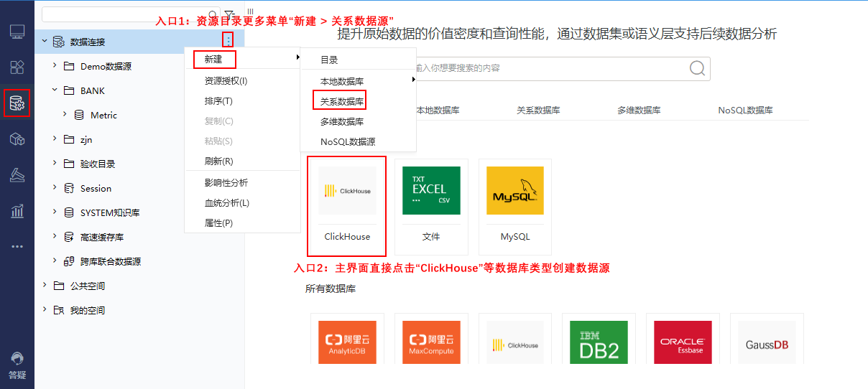Select the 我的空间 tree row label
The width and height of the screenshot is (868, 389).
pyautogui.click(x=88, y=310)
